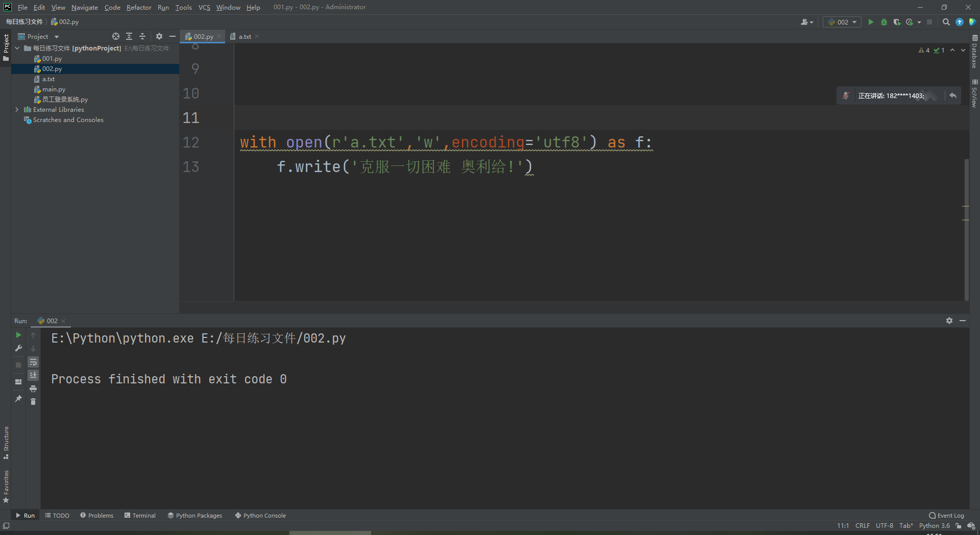This screenshot has height=535, width=980.
Task: Toggle the SciView side panel
Action: coord(974,93)
